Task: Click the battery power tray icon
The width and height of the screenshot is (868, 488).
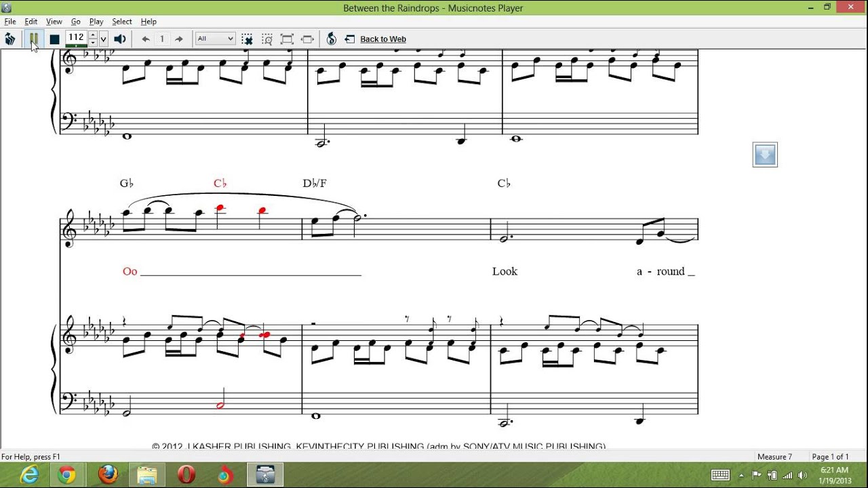Action: point(772,475)
